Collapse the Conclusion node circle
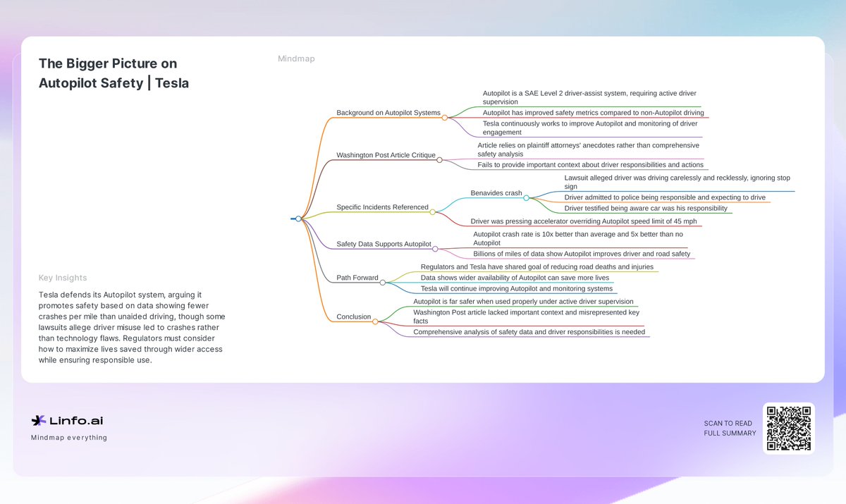Image resolution: width=846 pixels, height=504 pixels. [x=375, y=321]
